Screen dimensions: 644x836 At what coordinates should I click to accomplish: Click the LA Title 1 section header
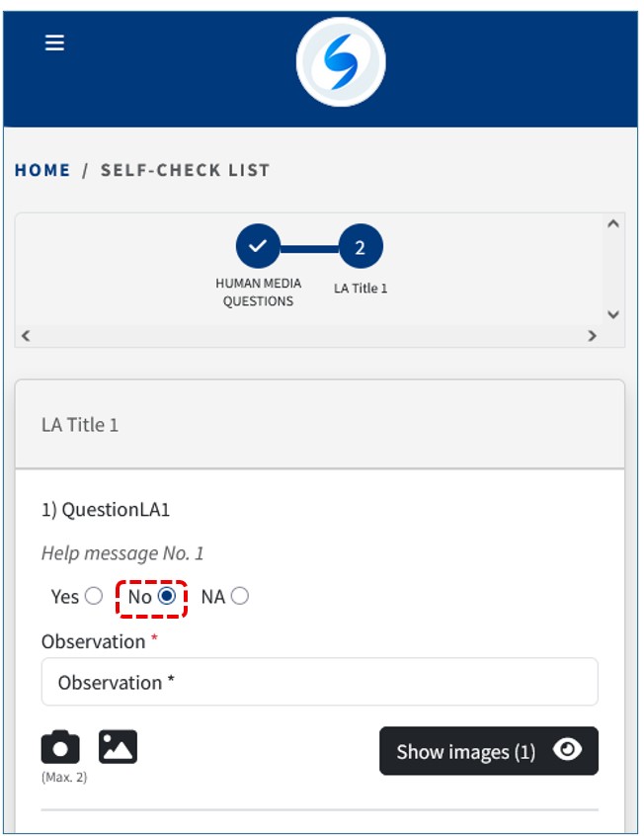(80, 425)
